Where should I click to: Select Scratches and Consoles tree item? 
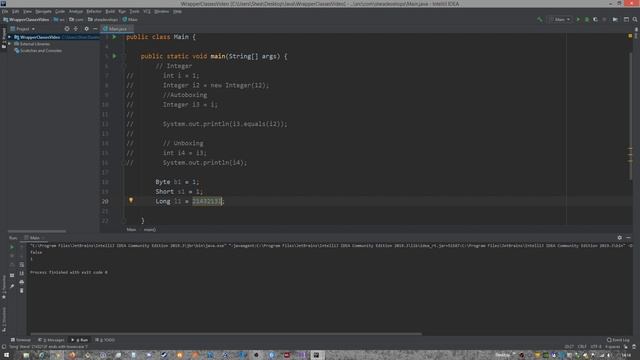tap(38, 51)
